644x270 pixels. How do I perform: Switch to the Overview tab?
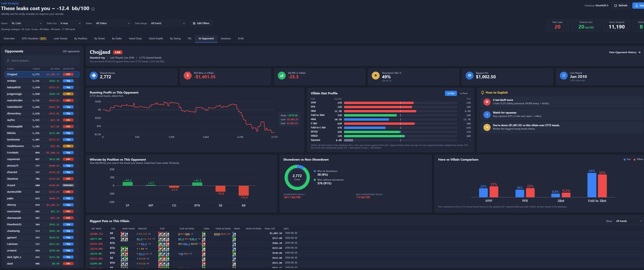[x=9, y=38]
